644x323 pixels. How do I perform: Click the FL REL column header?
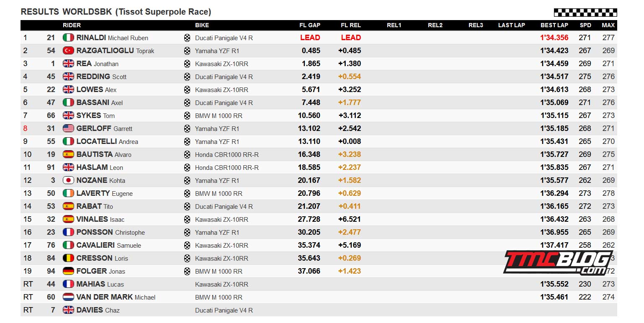click(x=351, y=25)
